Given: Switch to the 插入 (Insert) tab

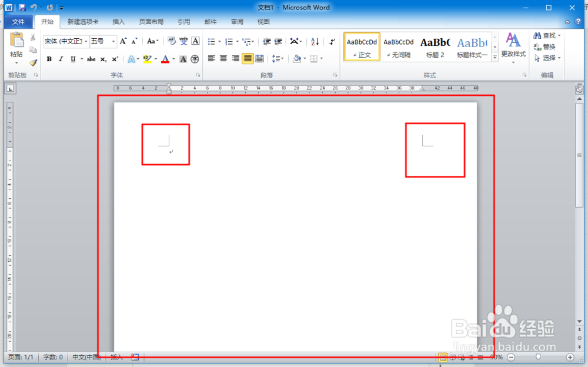Looking at the screenshot, I should point(118,22).
